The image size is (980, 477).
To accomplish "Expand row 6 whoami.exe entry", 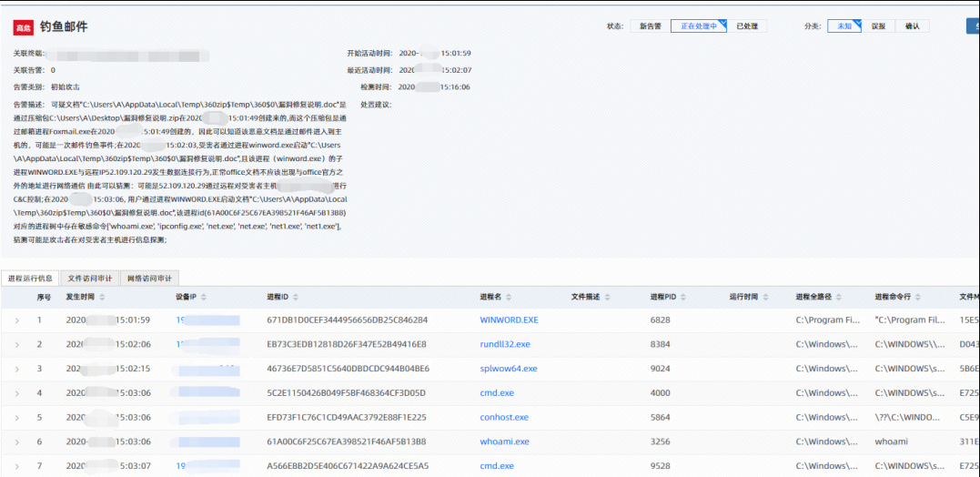I will [16, 441].
